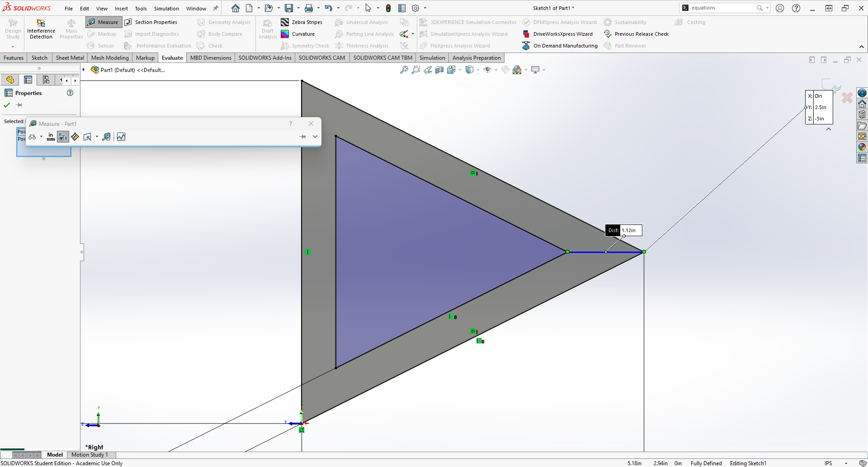The image size is (868, 467).
Task: Open View Orientation dropdown arrow
Action: 460,70
